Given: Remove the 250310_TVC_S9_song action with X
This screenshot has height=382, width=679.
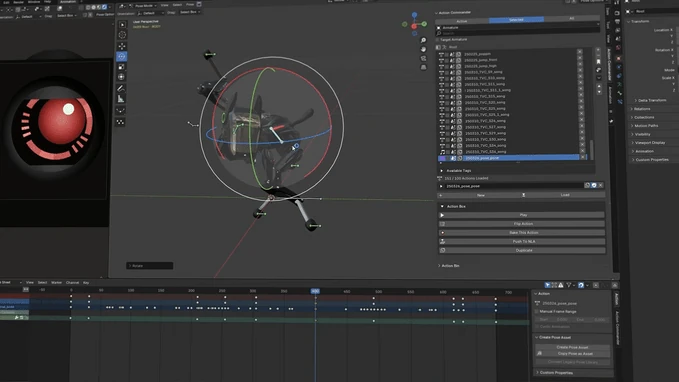Looking at the screenshot, I should coord(580,71).
